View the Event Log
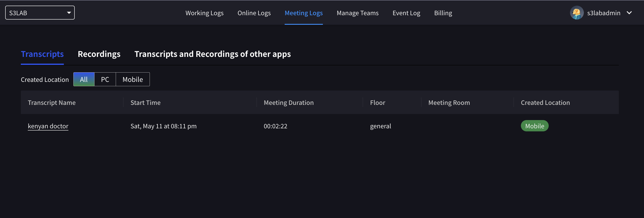 [406, 13]
